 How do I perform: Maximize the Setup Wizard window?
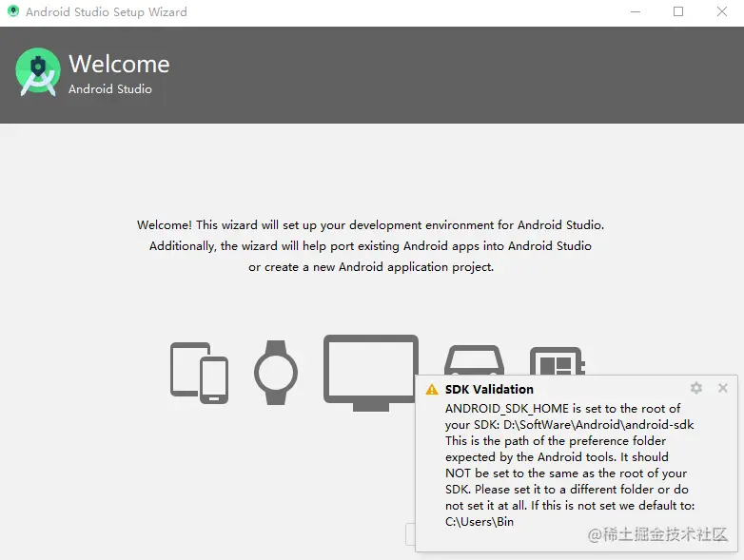click(678, 11)
